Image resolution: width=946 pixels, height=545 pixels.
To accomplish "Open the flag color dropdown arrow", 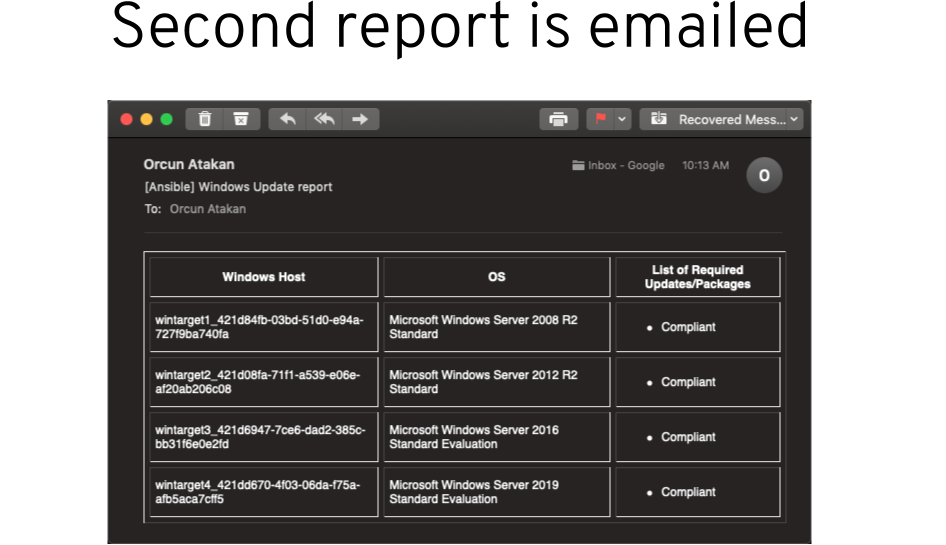I will point(622,119).
